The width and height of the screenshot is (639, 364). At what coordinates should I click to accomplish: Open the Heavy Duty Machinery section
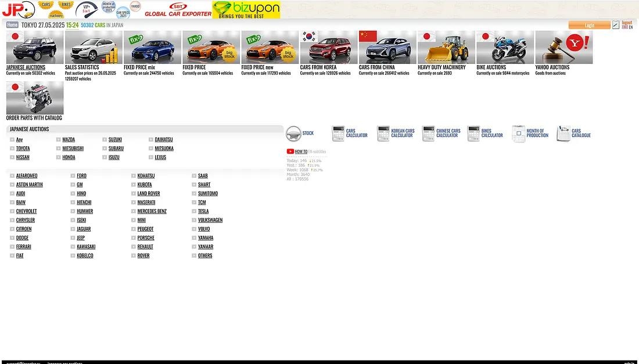(x=446, y=48)
